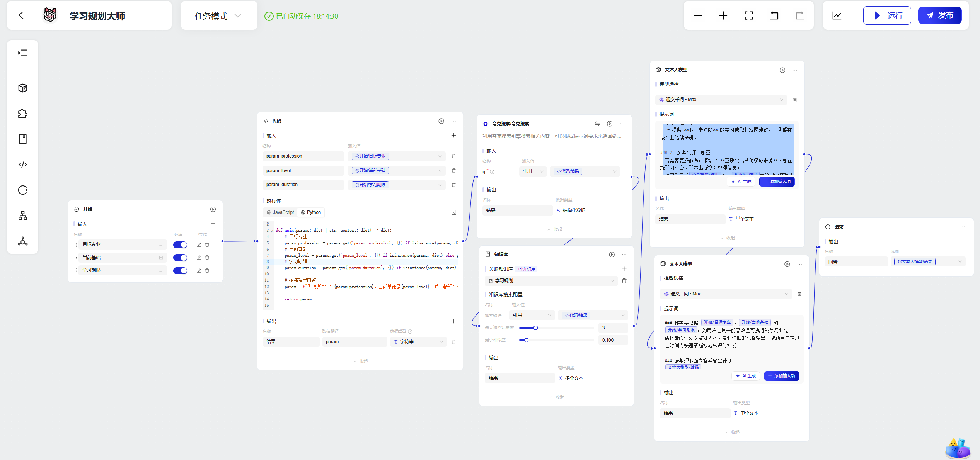980x460 pixels.
Task: Click the plugin puzzle icon in sidebar
Action: [x=23, y=114]
